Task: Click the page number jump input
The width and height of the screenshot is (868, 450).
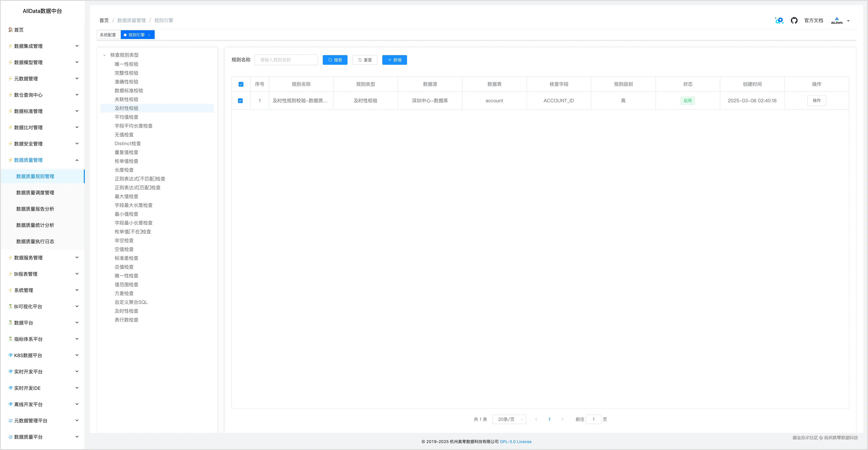Action: pos(593,419)
